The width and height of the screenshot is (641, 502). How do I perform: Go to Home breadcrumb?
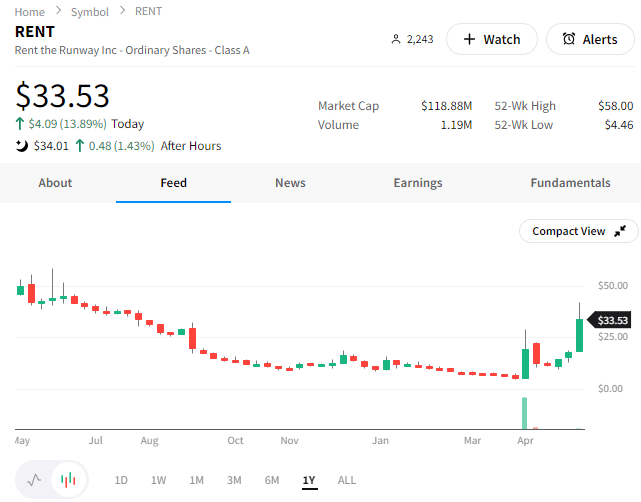(x=29, y=12)
